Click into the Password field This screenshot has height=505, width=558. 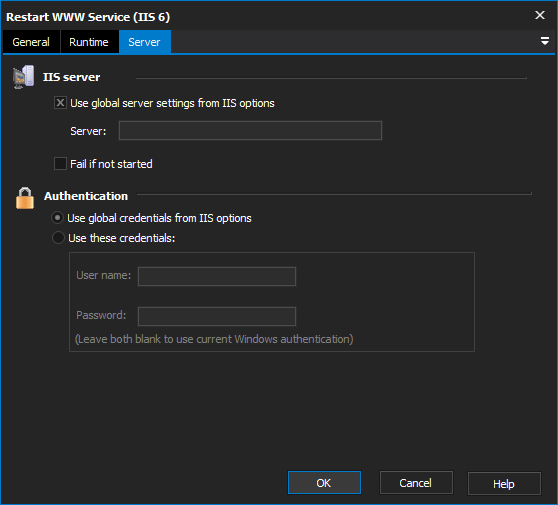pos(217,316)
